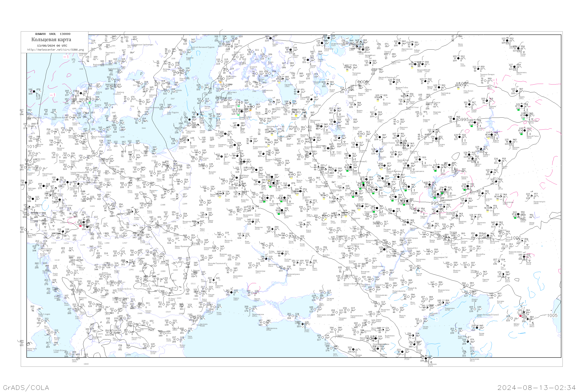Click the 1005 isobar label

click(552, 316)
